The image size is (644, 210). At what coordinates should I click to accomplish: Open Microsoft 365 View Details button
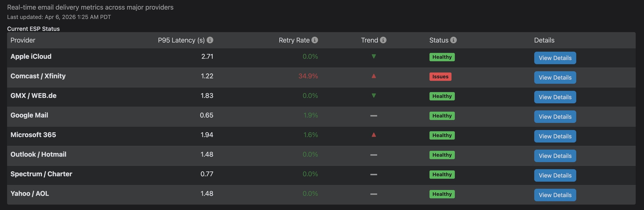click(555, 136)
